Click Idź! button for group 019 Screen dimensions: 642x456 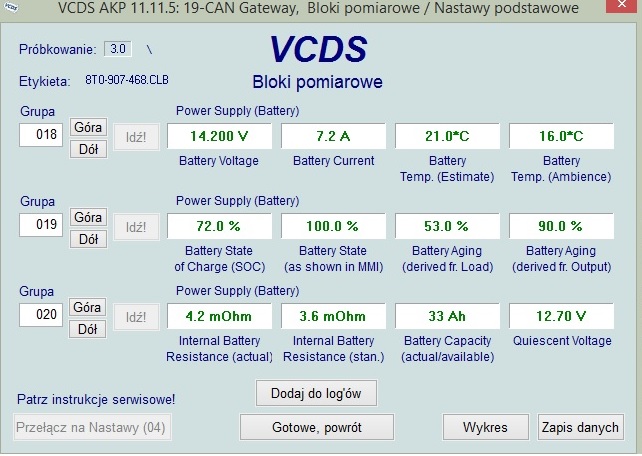tap(136, 227)
